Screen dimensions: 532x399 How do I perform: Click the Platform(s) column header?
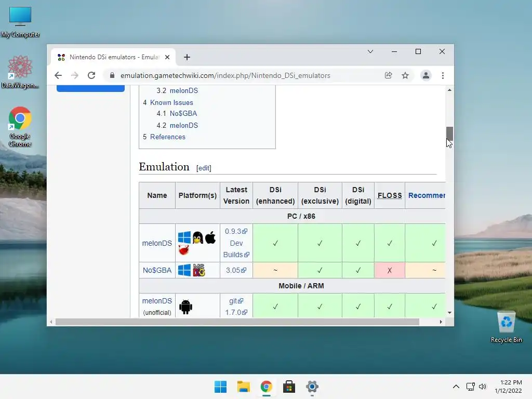197,195
